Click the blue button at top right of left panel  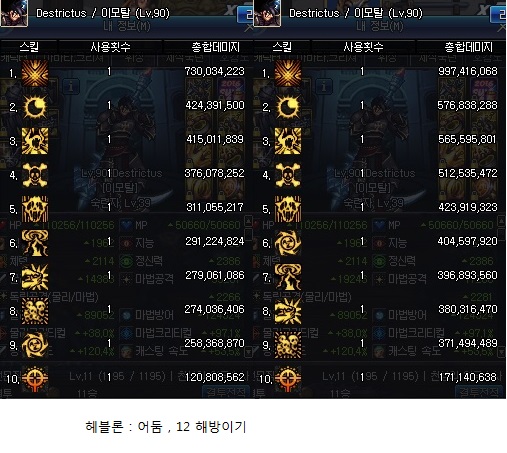coord(245,15)
